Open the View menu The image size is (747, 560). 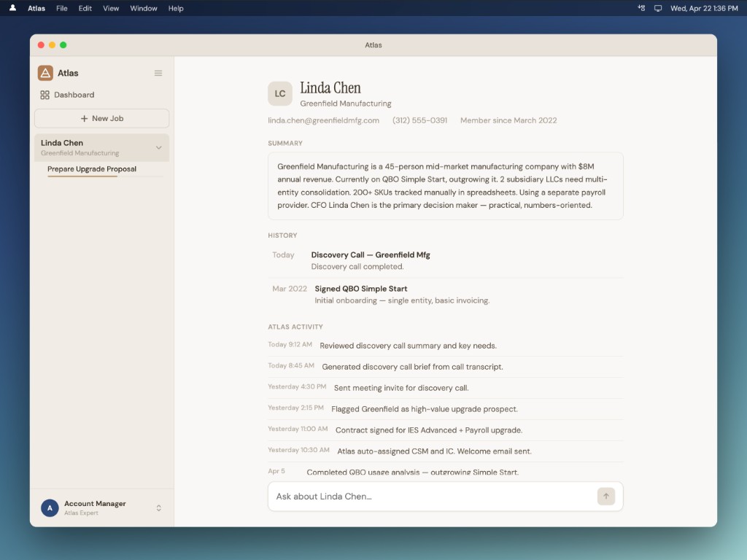coord(111,8)
